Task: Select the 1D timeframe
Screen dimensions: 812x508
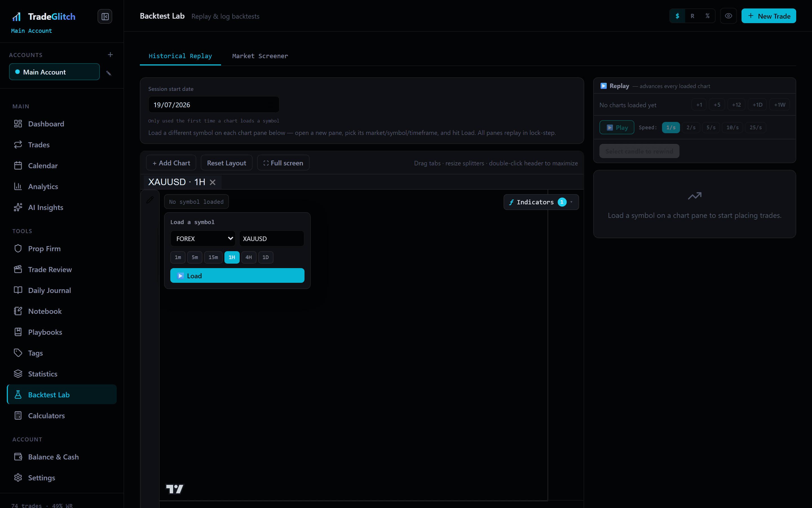Action: [265, 257]
